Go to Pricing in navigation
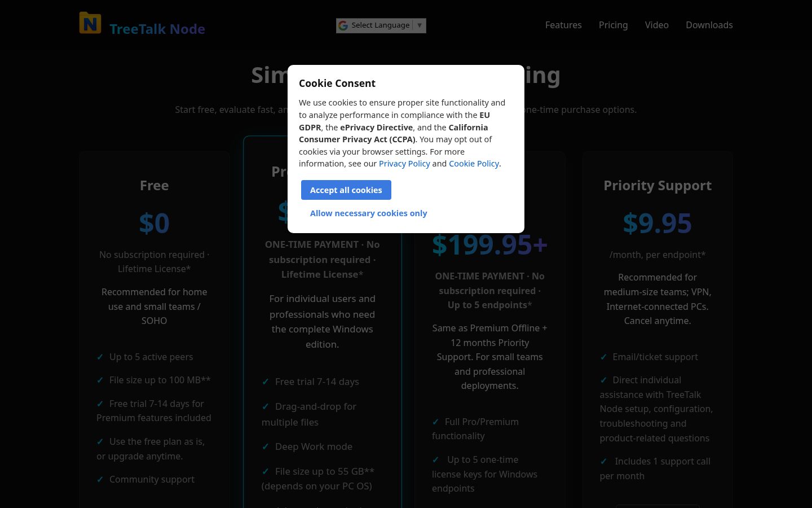This screenshot has height=508, width=812. (x=613, y=25)
